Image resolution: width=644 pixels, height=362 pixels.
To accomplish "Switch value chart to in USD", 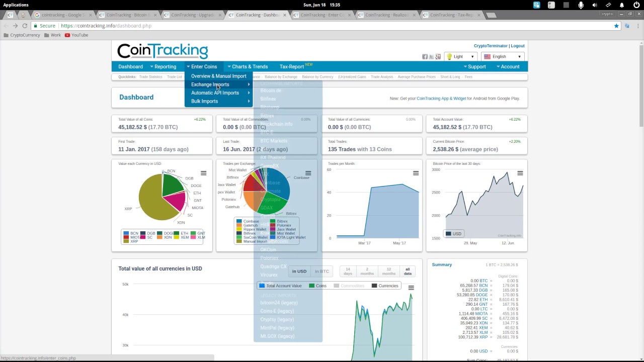I will point(299,271).
